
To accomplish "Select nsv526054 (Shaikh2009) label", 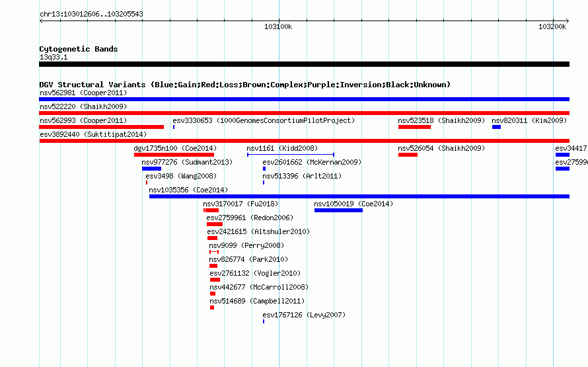I will pos(441,148).
